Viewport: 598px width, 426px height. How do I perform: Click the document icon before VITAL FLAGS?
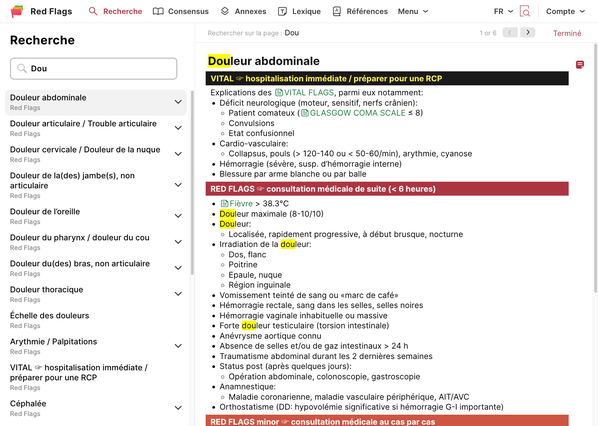[x=279, y=93]
